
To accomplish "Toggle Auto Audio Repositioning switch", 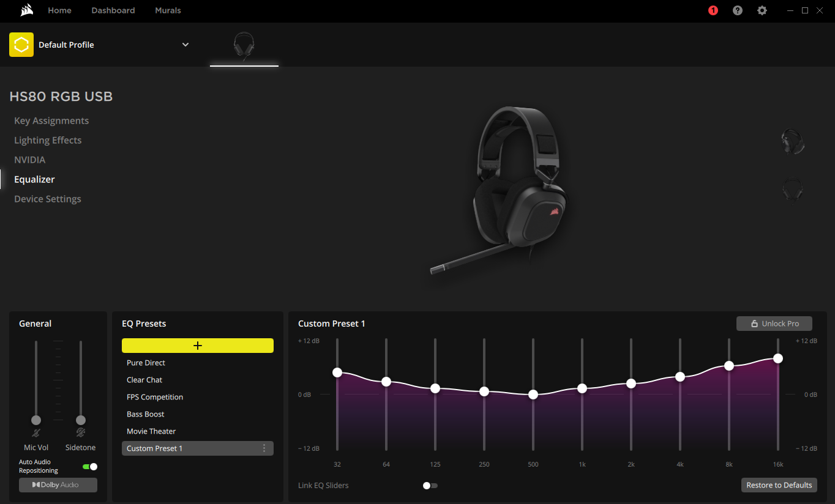I will 90,467.
